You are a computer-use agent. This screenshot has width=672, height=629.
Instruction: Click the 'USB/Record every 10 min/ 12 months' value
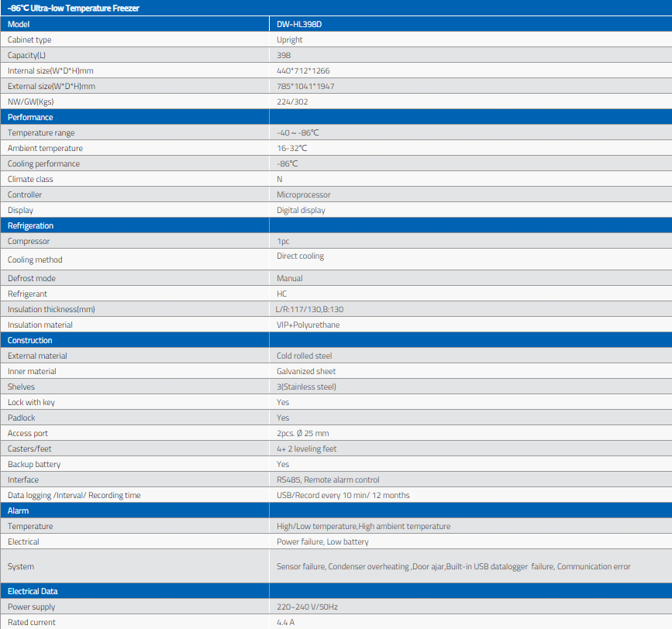click(343, 495)
